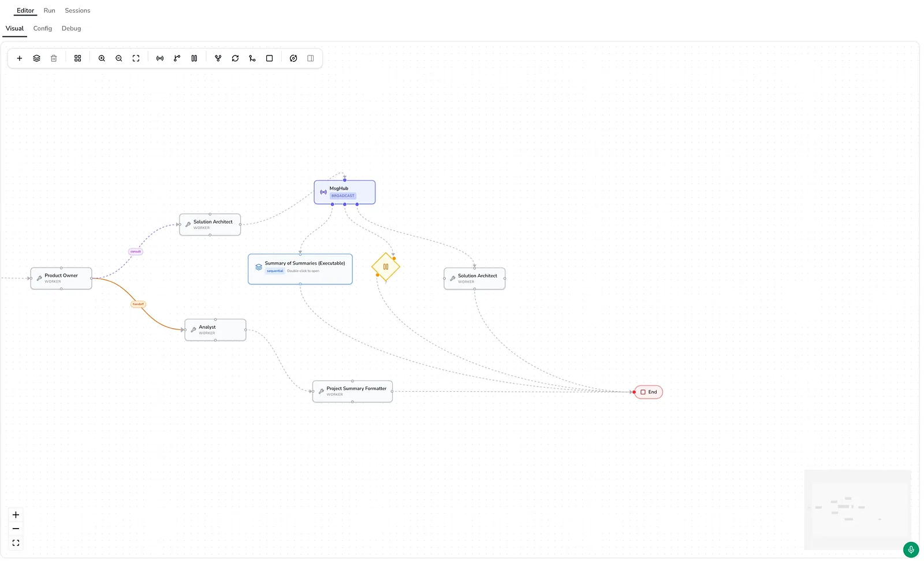Image resolution: width=924 pixels, height=561 pixels.
Task: Click the yellow diamond pause node
Action: pos(386,267)
